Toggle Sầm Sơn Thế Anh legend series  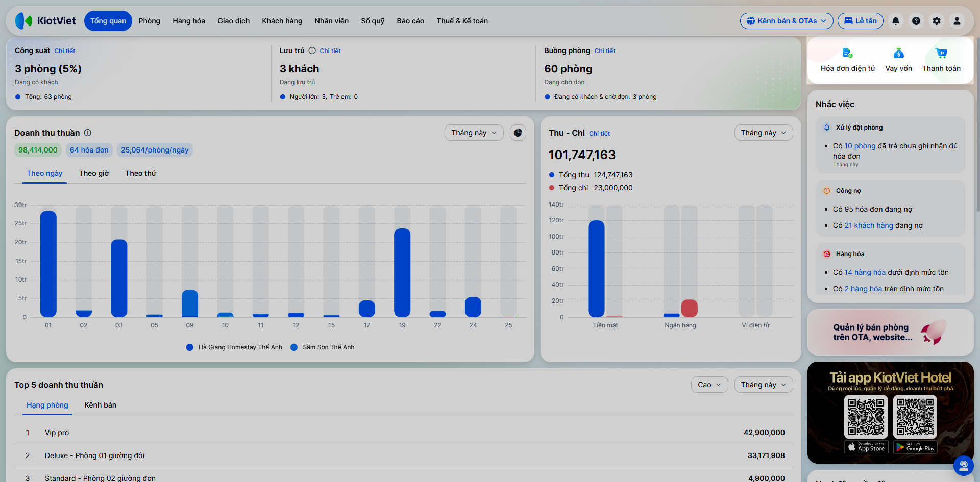(x=322, y=347)
